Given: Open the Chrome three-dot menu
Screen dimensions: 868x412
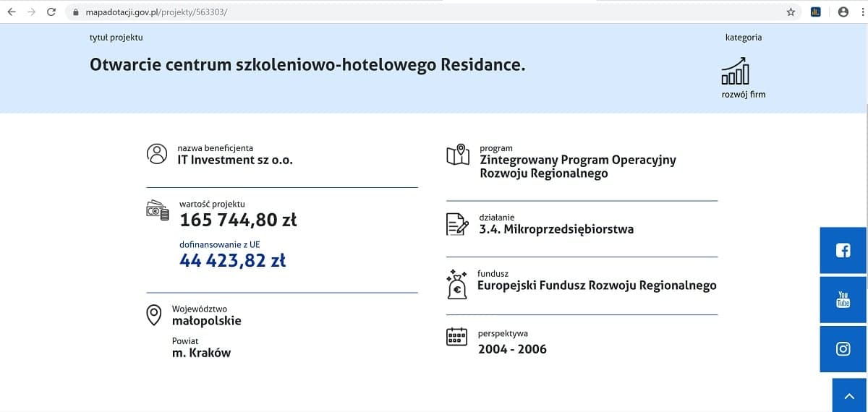Looking at the screenshot, I should click(861, 12).
